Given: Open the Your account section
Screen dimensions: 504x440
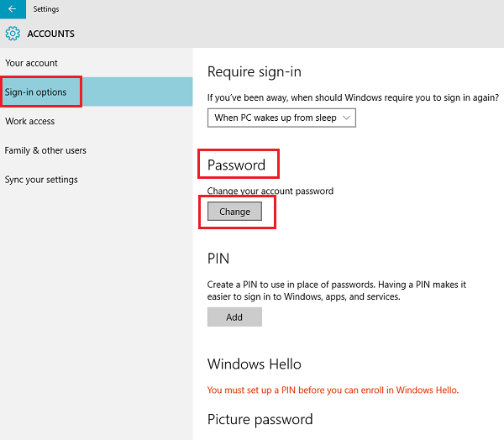Looking at the screenshot, I should (32, 63).
